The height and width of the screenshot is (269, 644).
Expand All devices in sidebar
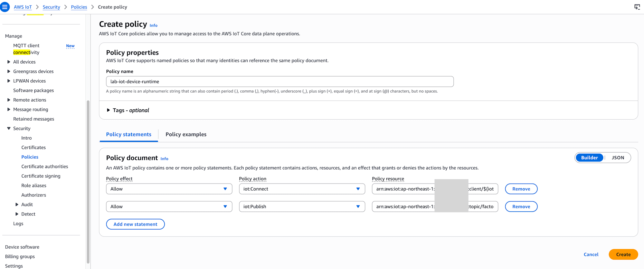[9, 62]
